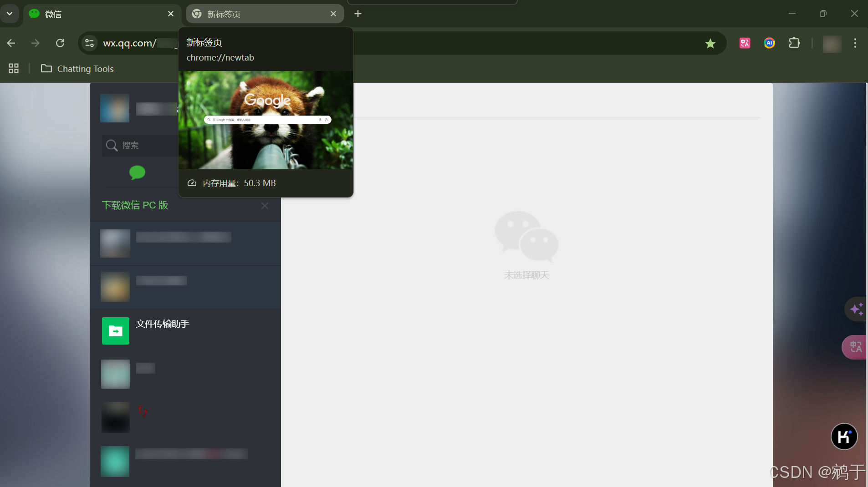868x487 pixels.
Task: Click the own profile avatar in WeChat
Action: (x=115, y=108)
